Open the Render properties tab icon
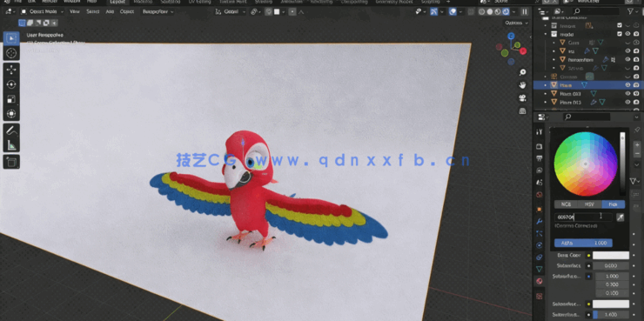The height and width of the screenshot is (321, 644). 540,146
